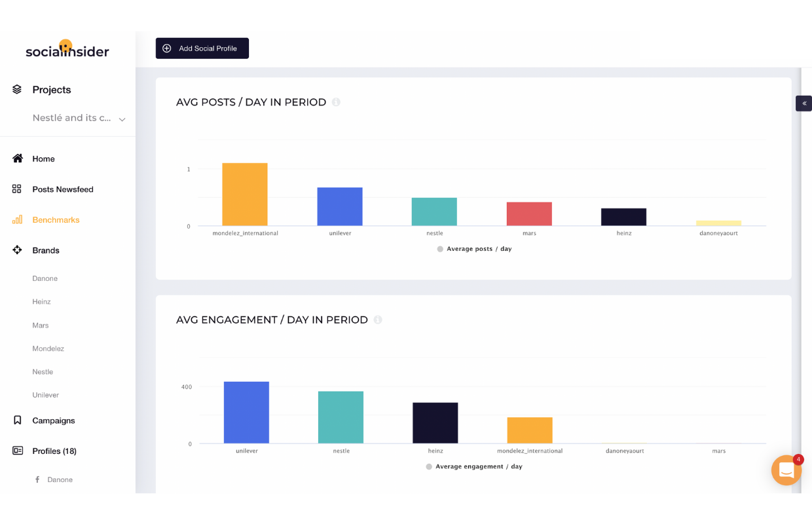The height and width of the screenshot is (524, 812).
Task: Click info icon next to Avg Posts title
Action: click(x=336, y=102)
